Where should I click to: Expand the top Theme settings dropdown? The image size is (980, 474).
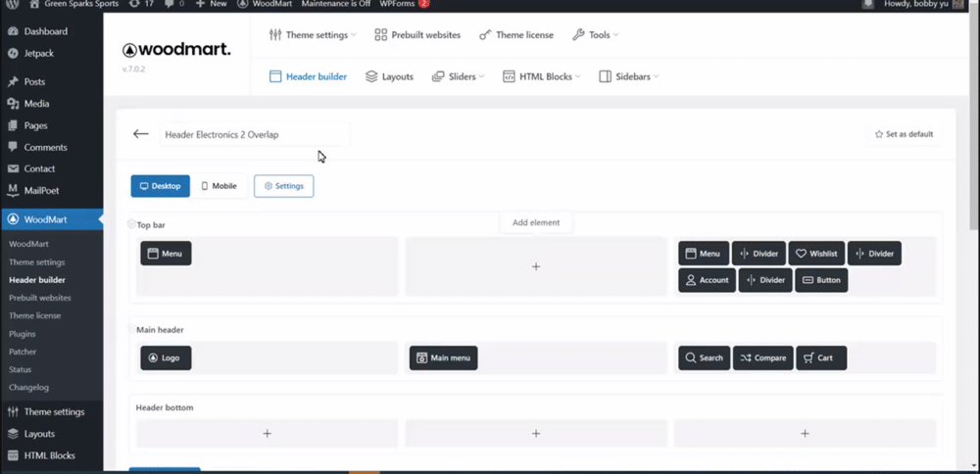click(313, 35)
